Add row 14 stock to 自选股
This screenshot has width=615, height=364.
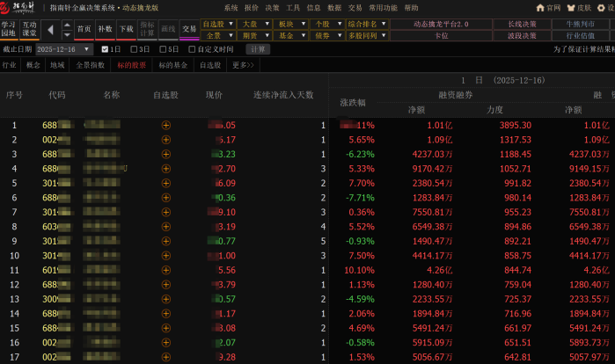pyautogui.click(x=166, y=314)
